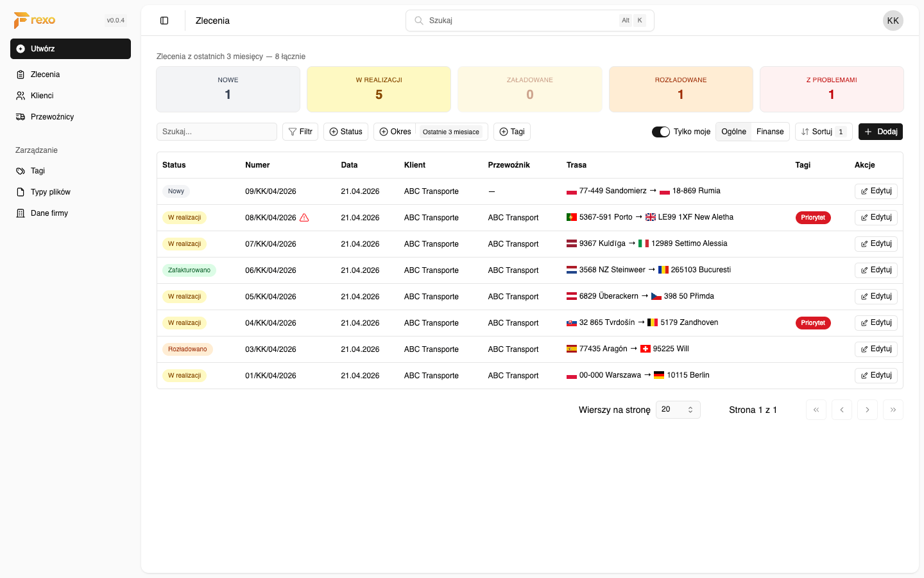This screenshot has width=924, height=578.
Task: Select the Ogólne view tab
Action: pos(733,132)
